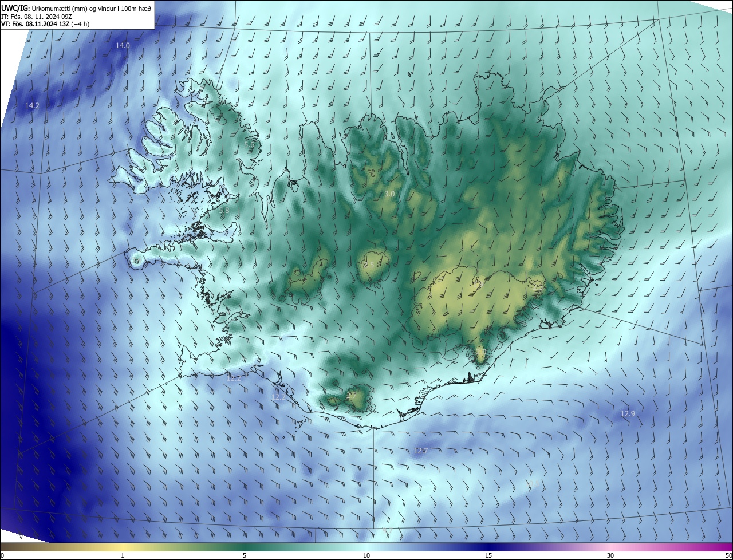
Task: Click the 3.0 value label on map
Action: (x=389, y=194)
